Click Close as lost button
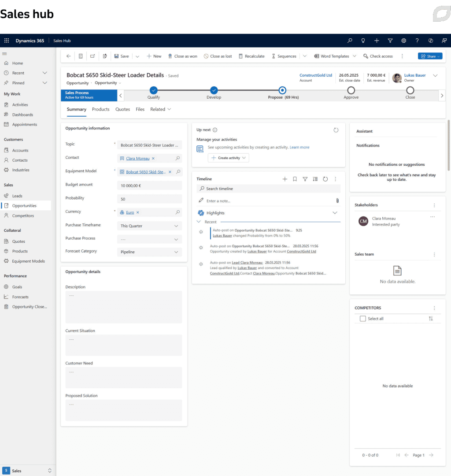The height and width of the screenshot is (476, 451). (x=218, y=56)
